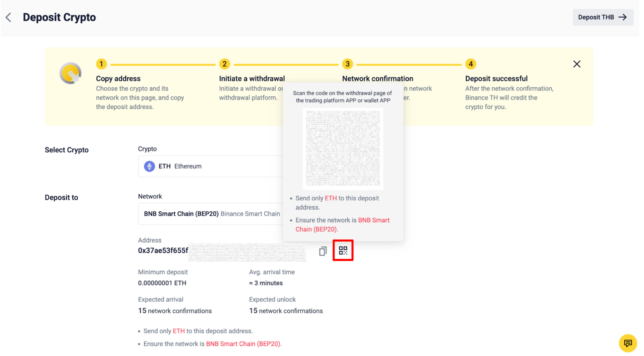Click step 2 circle in guide
The image size is (644, 356).
pos(225,64)
